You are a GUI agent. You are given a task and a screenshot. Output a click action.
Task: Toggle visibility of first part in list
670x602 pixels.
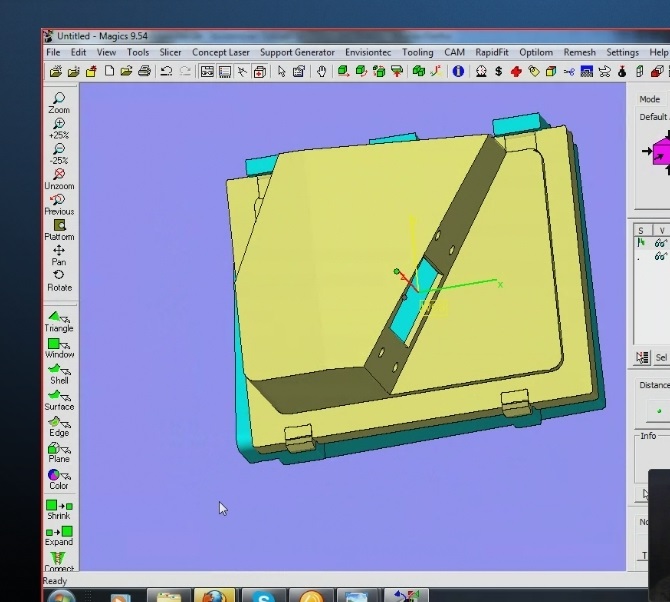(x=661, y=243)
